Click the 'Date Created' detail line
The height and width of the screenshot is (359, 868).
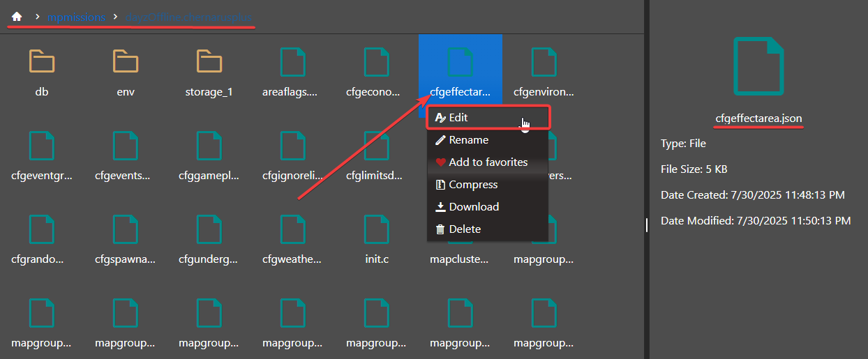[x=753, y=195]
